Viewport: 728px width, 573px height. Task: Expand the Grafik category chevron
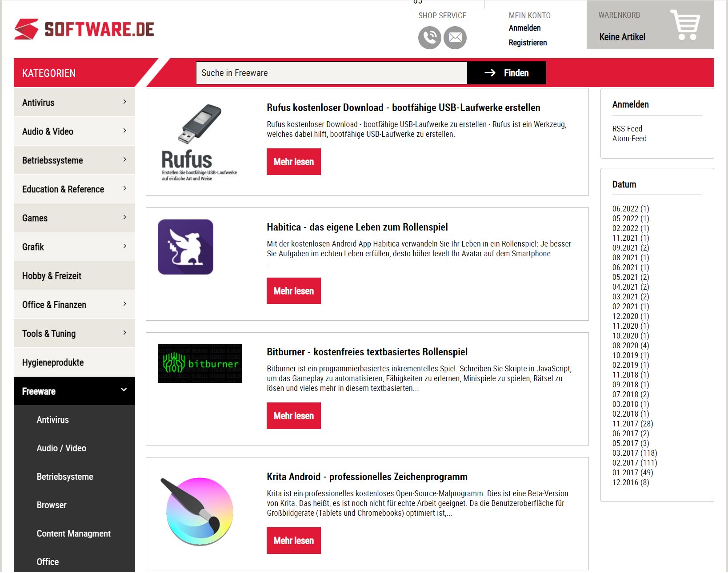(124, 246)
